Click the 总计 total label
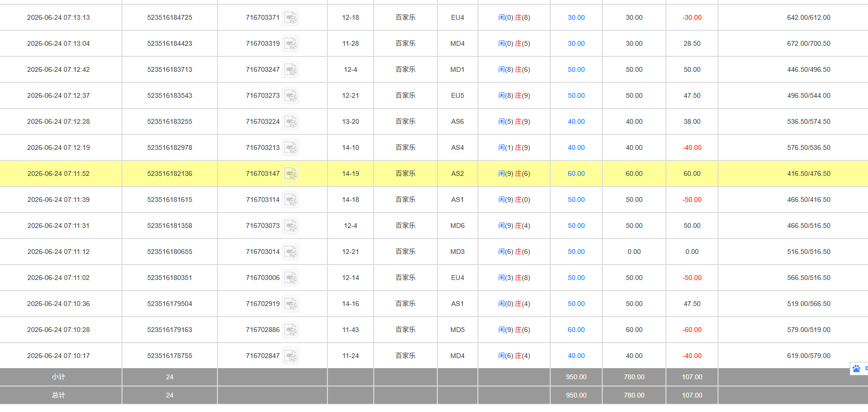868x412 pixels. [58, 395]
